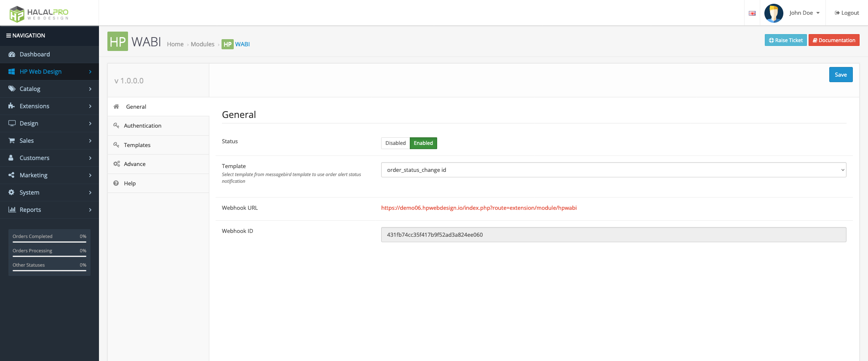Click the HP Web Design windows icon
Image resolution: width=868 pixels, height=361 pixels.
click(x=12, y=72)
